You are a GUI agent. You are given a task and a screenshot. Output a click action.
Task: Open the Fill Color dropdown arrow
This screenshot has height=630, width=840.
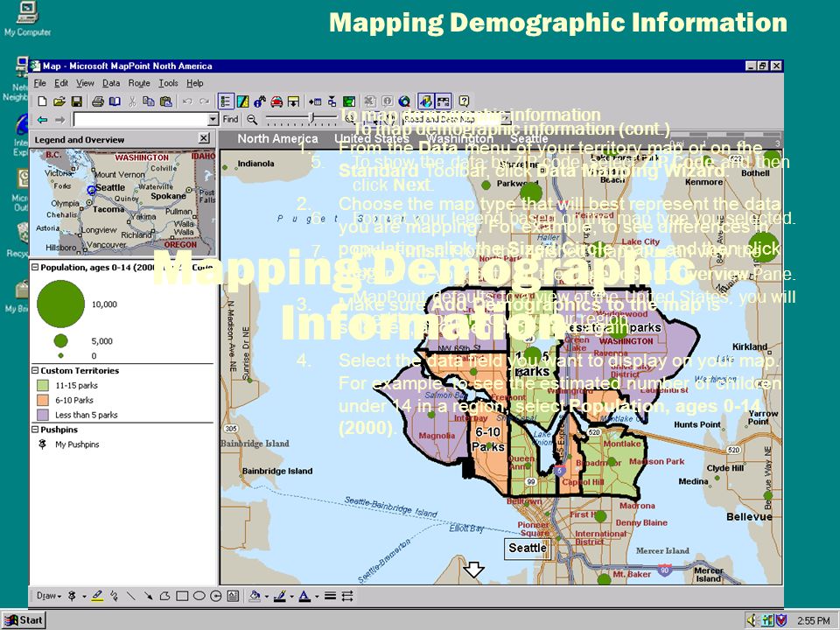267,596
